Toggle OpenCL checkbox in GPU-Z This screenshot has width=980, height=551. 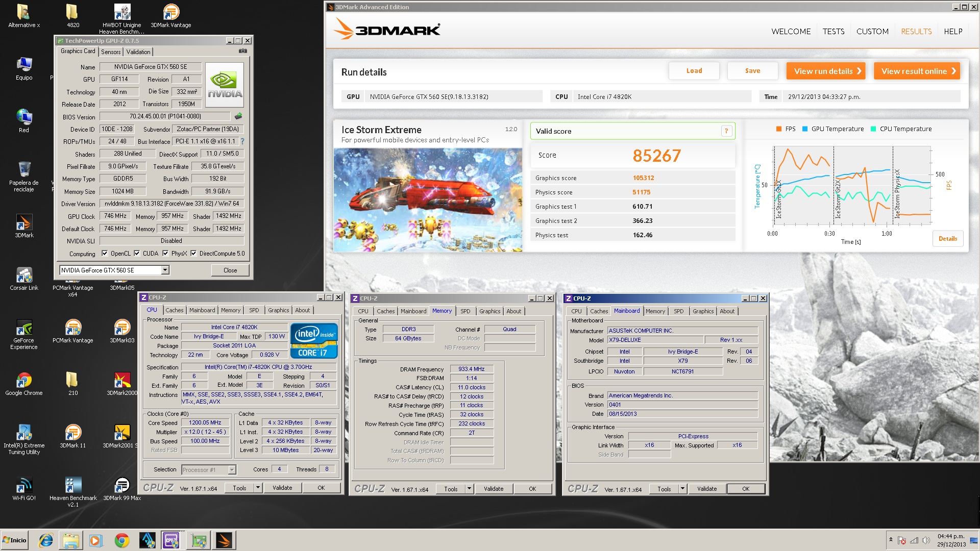105,253
